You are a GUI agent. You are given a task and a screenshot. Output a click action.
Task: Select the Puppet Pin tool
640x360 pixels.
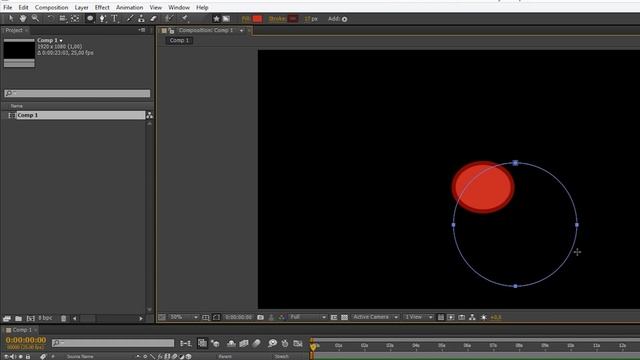[185, 19]
